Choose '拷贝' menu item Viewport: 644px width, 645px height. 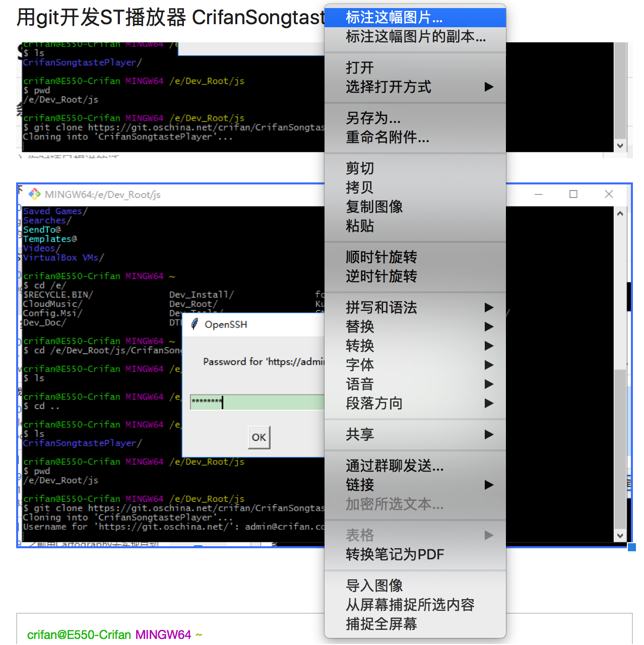point(415,187)
